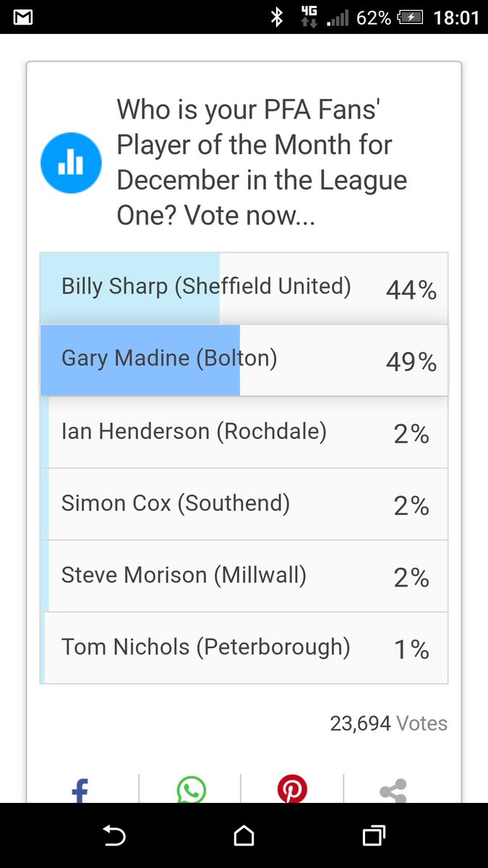Tap the battery indicator in status bar
The image size is (488, 868).
point(409,17)
